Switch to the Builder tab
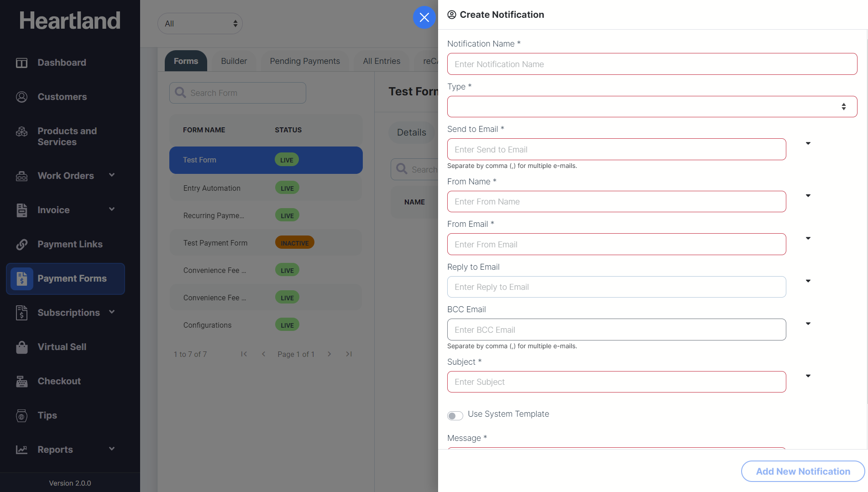Screen dimensions: 868x492 click(x=234, y=61)
